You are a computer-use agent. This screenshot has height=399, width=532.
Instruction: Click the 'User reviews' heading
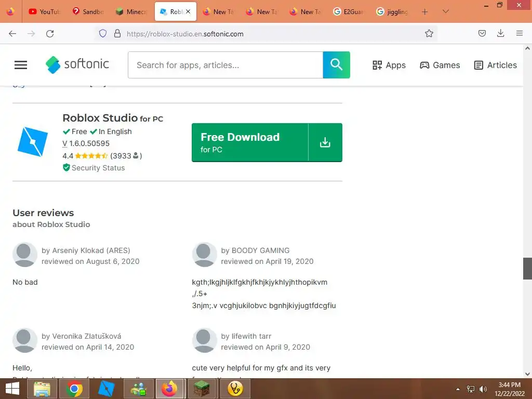point(43,212)
